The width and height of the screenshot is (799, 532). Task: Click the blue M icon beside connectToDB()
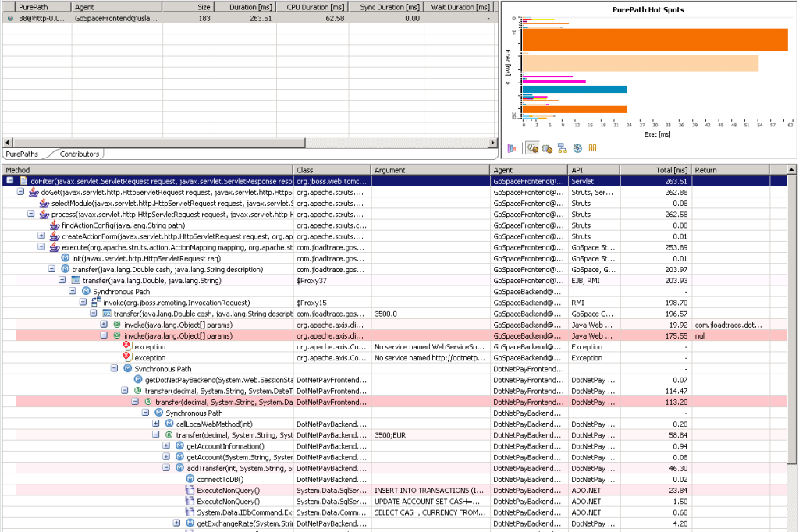189,479
